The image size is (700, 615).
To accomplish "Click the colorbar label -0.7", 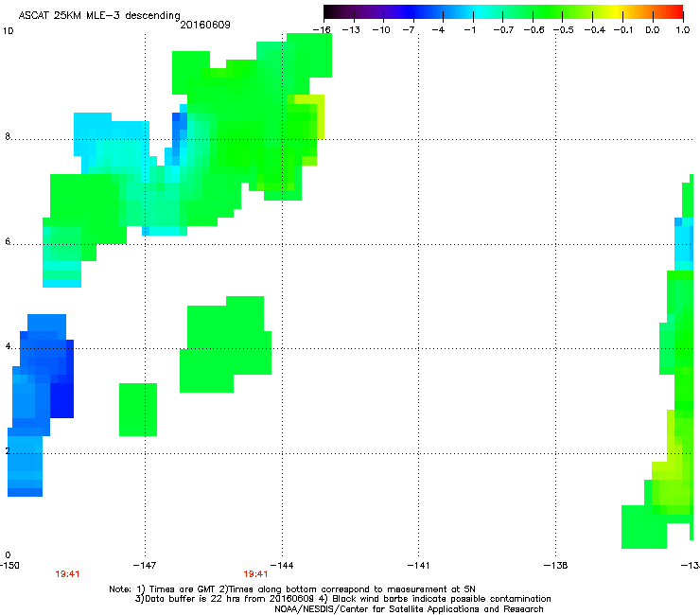I will pyautogui.click(x=503, y=30).
